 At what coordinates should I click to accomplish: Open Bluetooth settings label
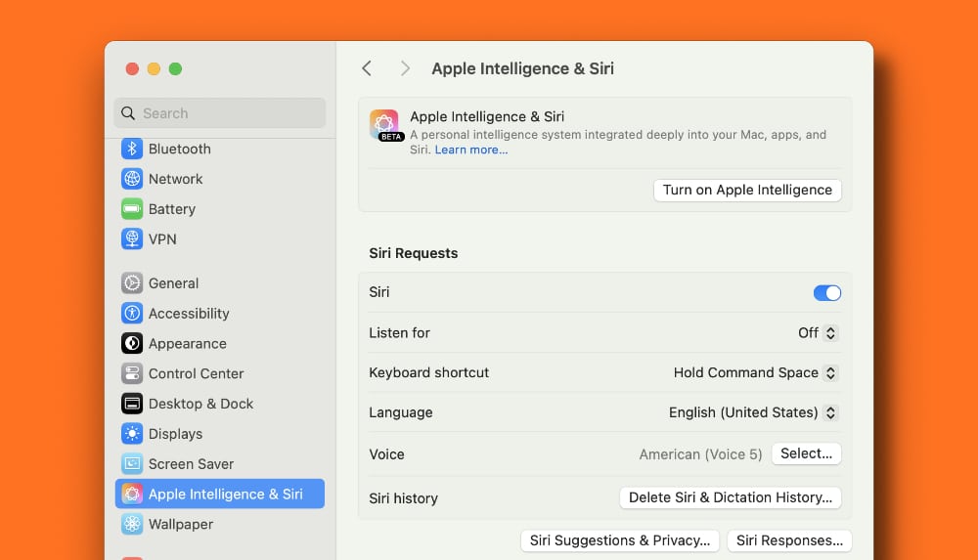180,150
